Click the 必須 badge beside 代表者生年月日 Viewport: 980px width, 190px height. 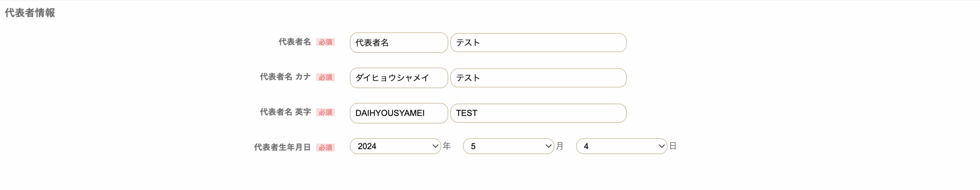(x=325, y=148)
